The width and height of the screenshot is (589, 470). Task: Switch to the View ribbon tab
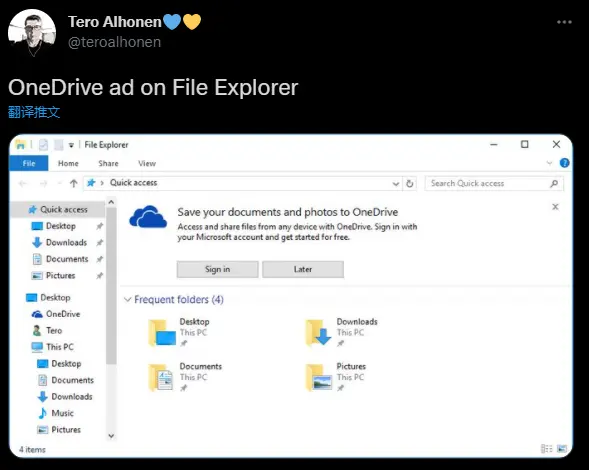147,163
